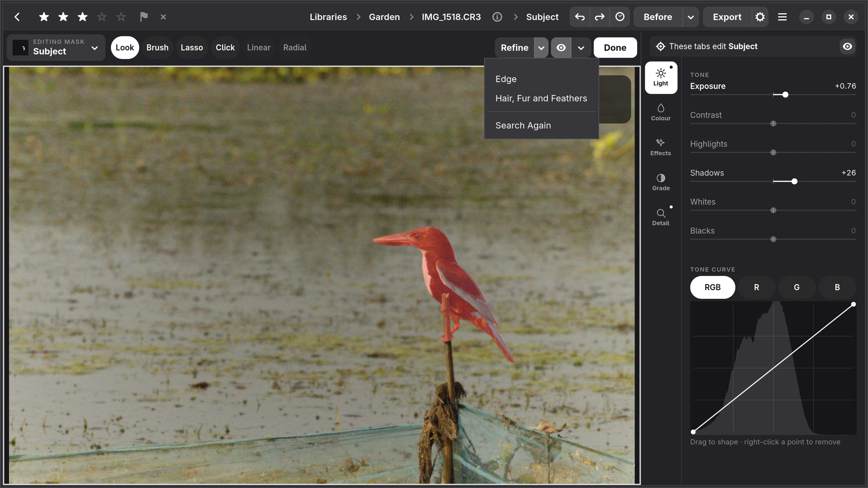Select the Brush mask tool
The image size is (868, 488).
tap(157, 48)
